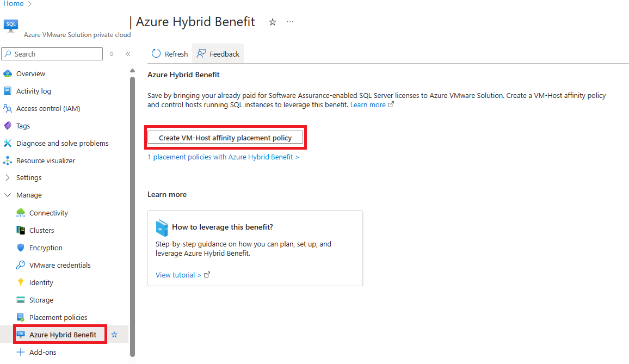Click 'Azure VMware Solution private cloud' subtitle
The image size is (629, 364).
77,35
